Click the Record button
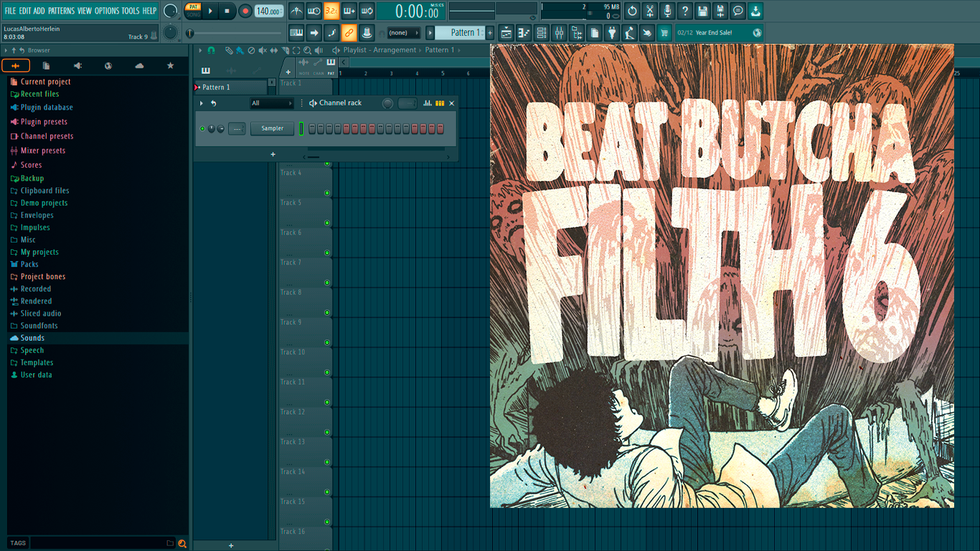 tap(245, 11)
